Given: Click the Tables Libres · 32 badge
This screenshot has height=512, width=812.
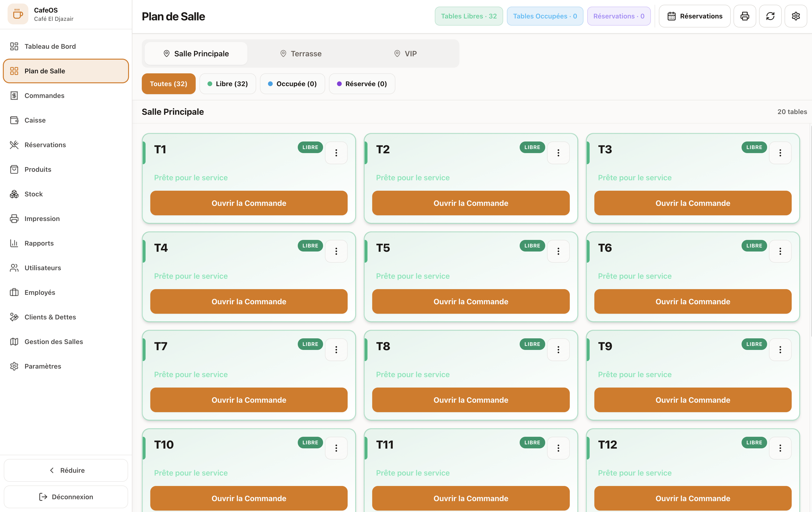Looking at the screenshot, I should point(469,16).
